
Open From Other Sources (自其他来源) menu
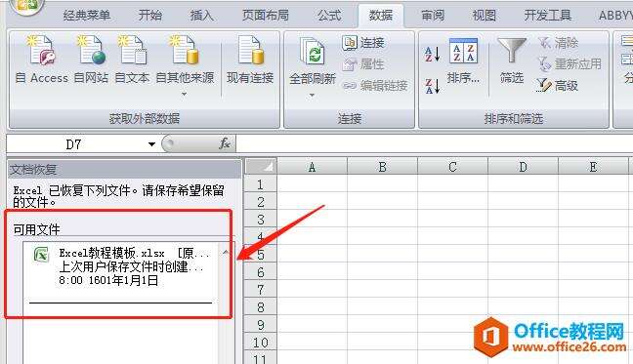185,65
